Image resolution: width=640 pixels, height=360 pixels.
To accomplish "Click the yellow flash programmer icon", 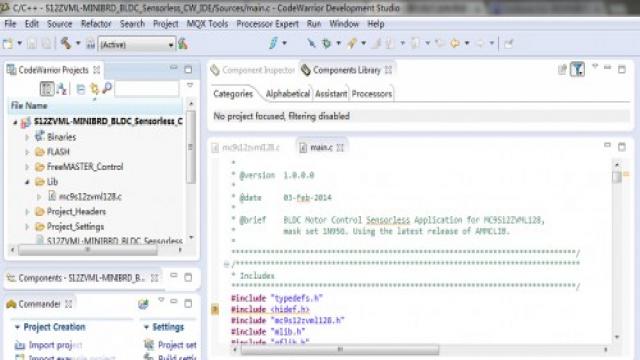I will pyautogui.click(x=351, y=43).
